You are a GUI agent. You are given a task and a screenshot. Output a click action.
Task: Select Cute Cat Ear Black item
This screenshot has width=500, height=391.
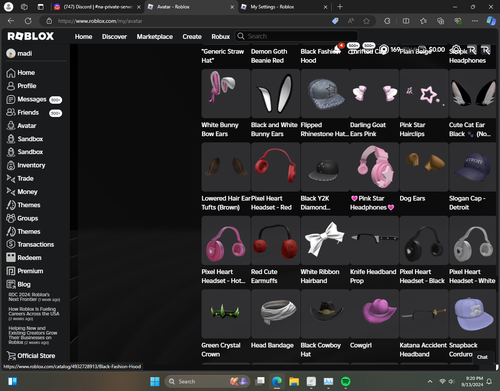click(473, 93)
